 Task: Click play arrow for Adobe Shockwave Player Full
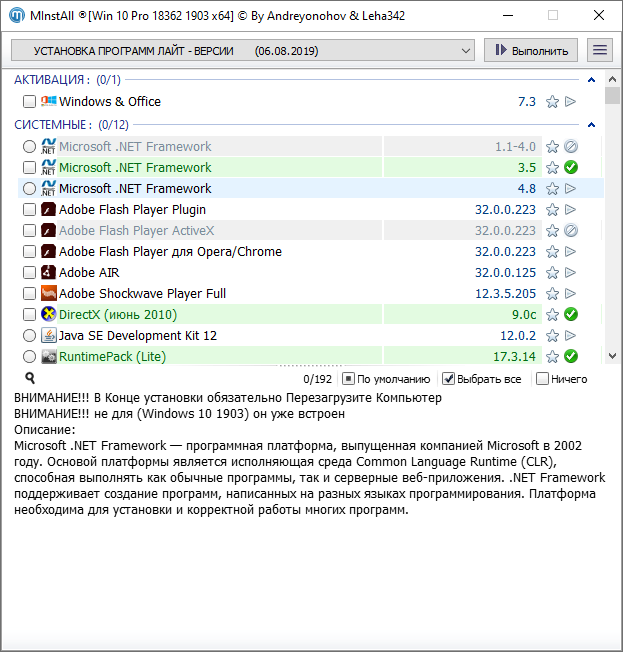pyautogui.click(x=571, y=294)
